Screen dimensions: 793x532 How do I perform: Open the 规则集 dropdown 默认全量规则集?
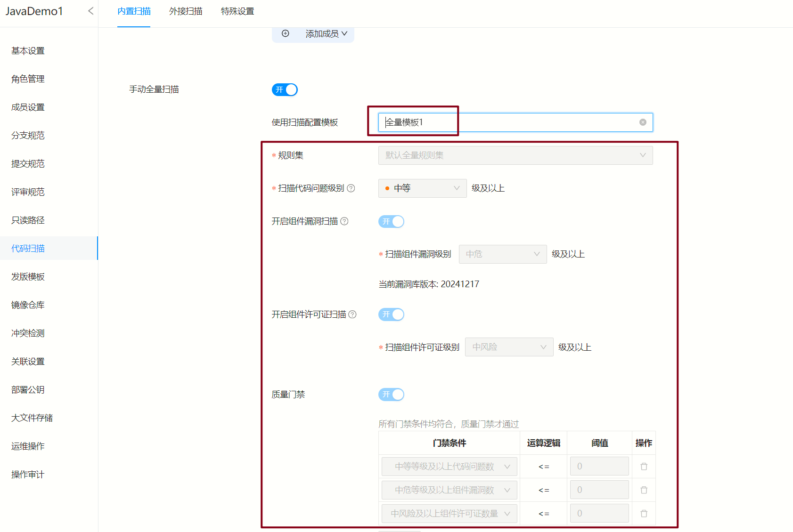(x=515, y=155)
